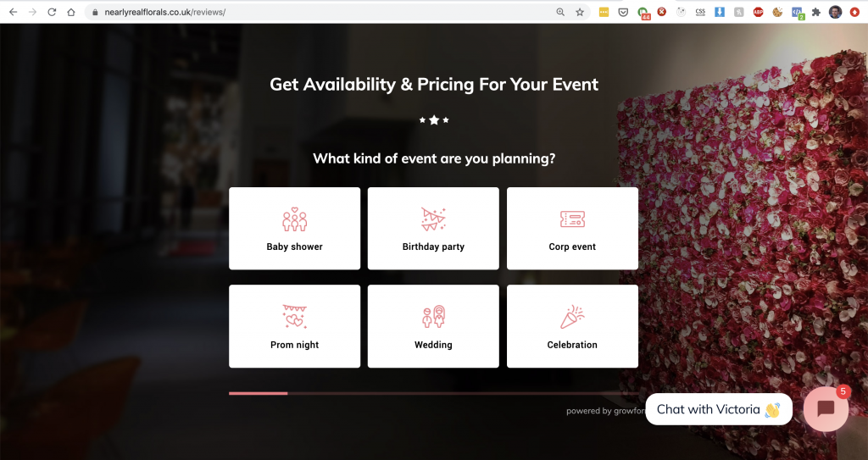868x460 pixels.
Task: Choose the Birthday party event card
Action: (x=433, y=229)
